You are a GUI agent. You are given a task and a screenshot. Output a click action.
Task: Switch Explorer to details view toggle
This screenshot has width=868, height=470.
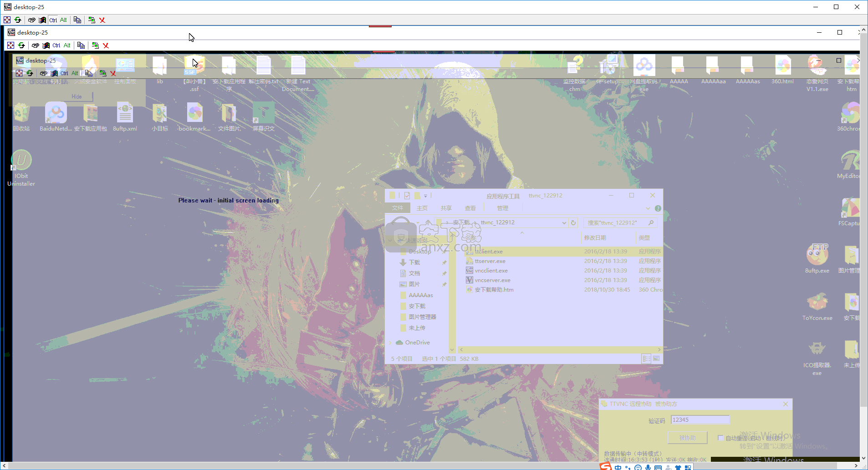[646, 359]
